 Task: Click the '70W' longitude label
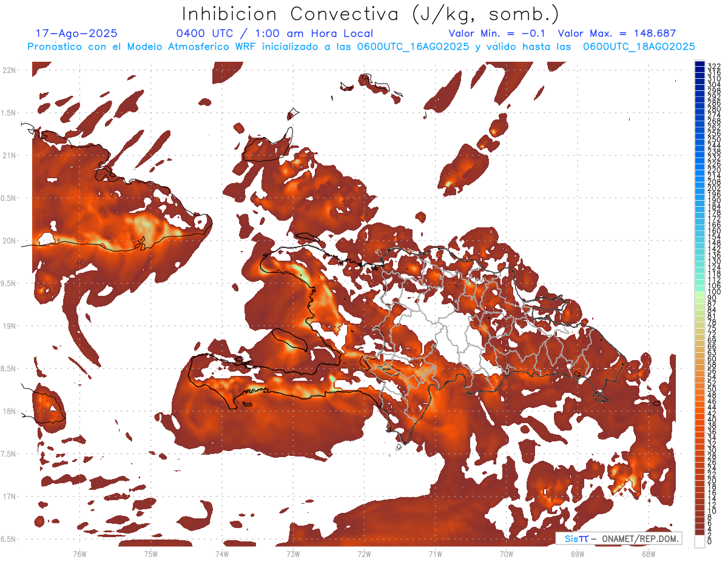click(507, 554)
